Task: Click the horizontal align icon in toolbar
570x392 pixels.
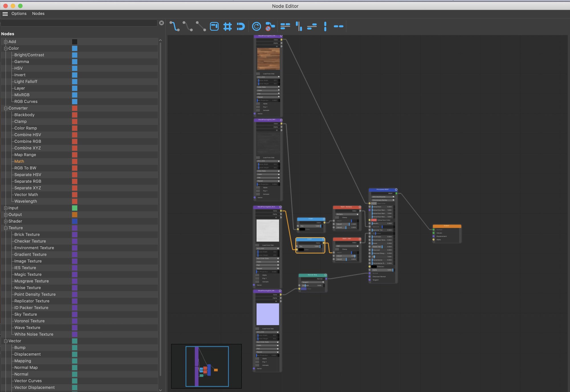Action: (286, 26)
